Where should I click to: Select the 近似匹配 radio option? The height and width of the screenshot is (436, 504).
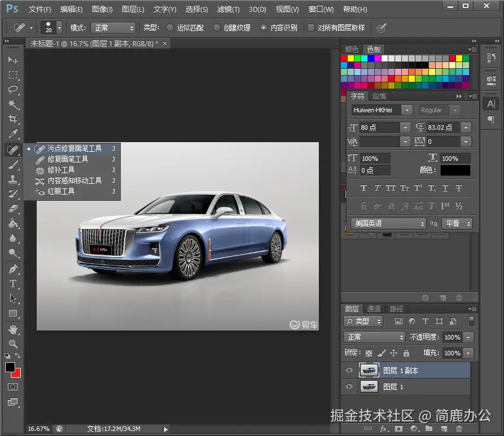170,28
